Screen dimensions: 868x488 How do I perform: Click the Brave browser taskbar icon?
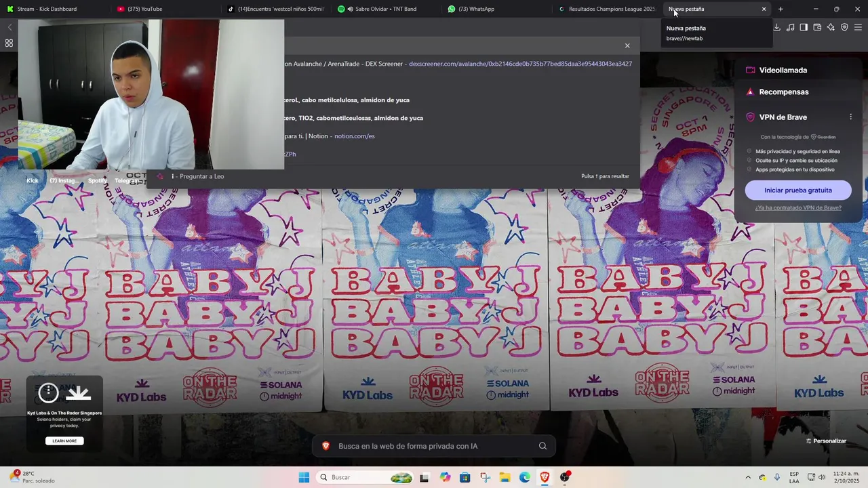[545, 477]
